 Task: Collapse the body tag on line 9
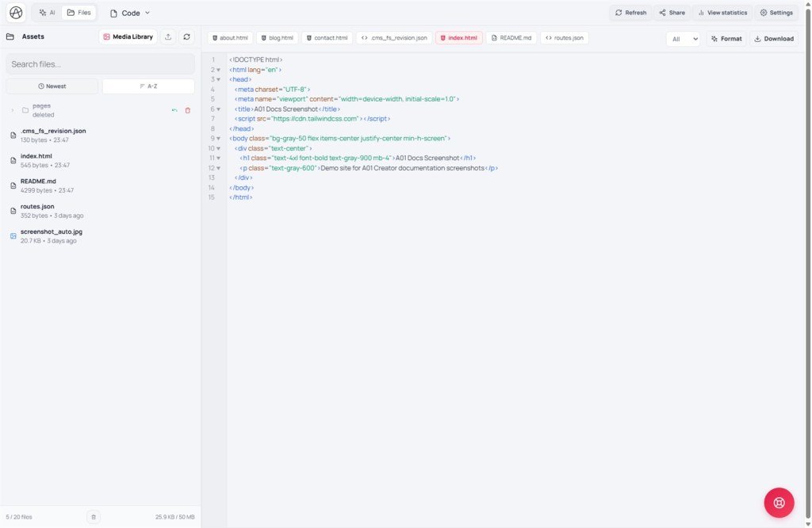[219, 139]
